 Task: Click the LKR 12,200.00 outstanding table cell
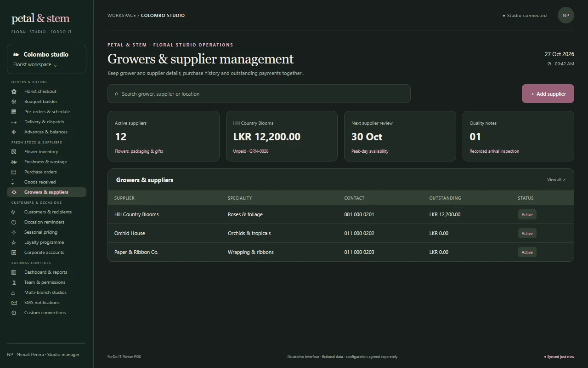445,214
